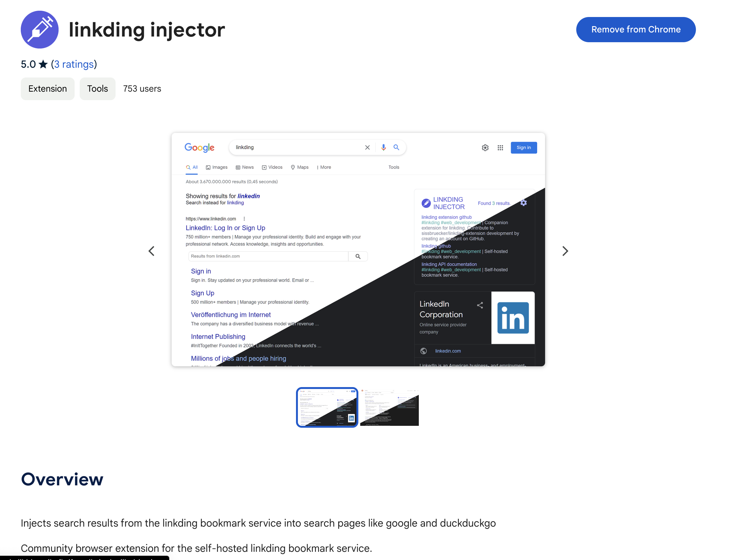The width and height of the screenshot is (740, 560).
Task: Click the Community browser extension description line
Action: pos(196,548)
